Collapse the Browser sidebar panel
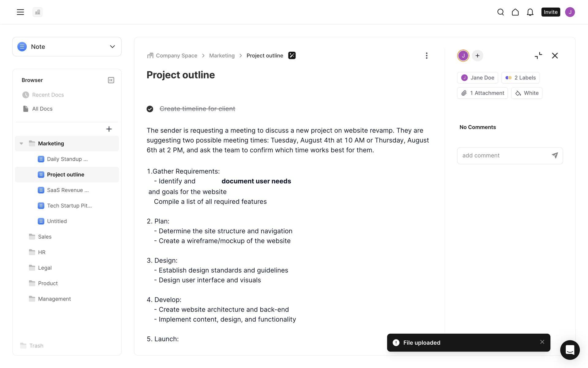This screenshot has height=368, width=588. pos(111,80)
